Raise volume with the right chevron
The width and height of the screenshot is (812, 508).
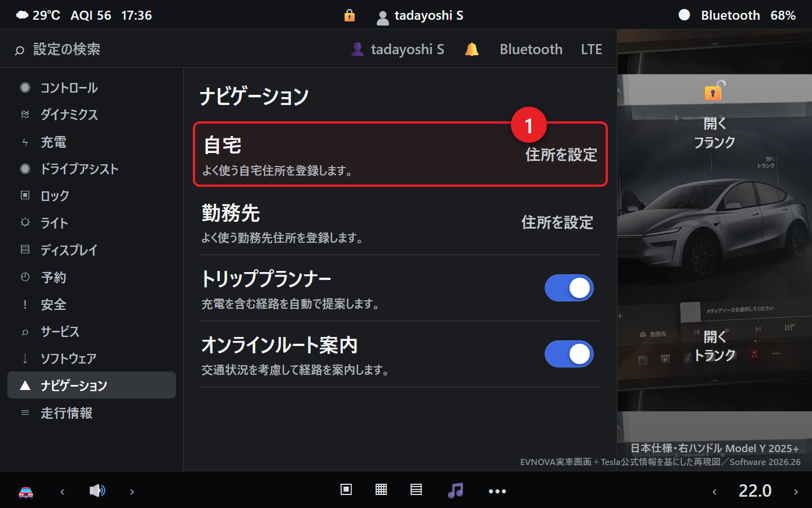pos(132,492)
